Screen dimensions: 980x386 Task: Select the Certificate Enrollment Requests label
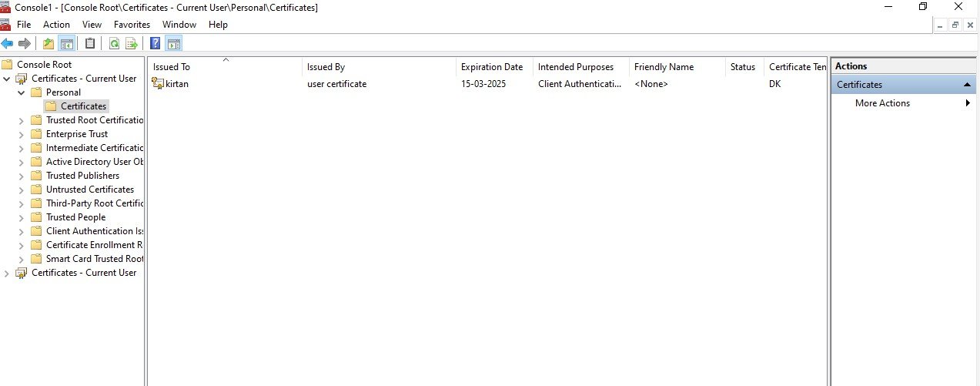[x=95, y=245]
